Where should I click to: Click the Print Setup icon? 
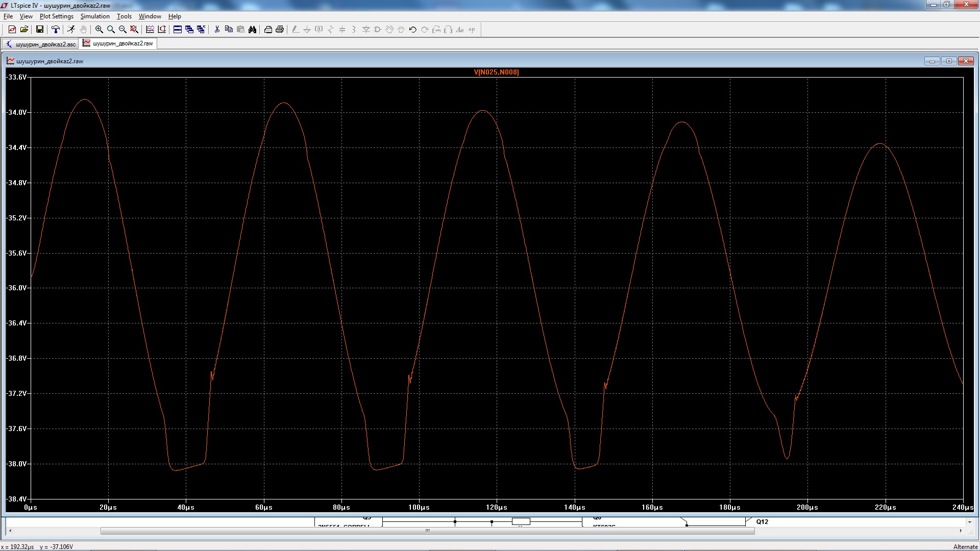point(268,30)
